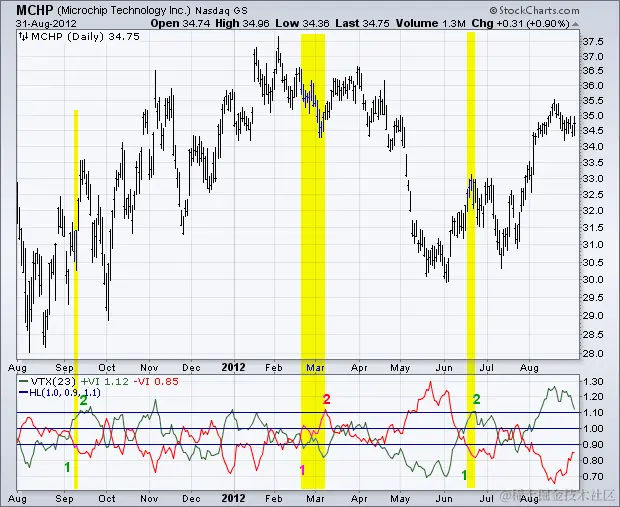Click the 1.30 indicator axis label
Screen dimensions: 620x507
(592, 382)
